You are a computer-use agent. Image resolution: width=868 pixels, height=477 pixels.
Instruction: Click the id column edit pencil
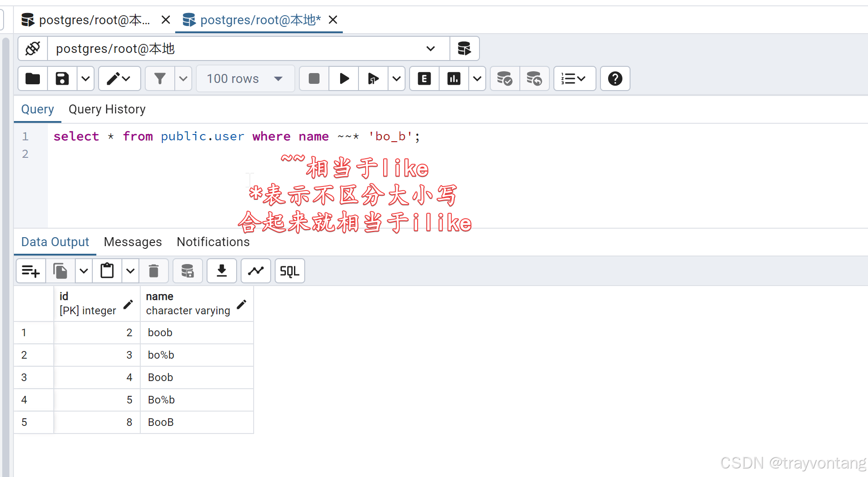(x=128, y=304)
